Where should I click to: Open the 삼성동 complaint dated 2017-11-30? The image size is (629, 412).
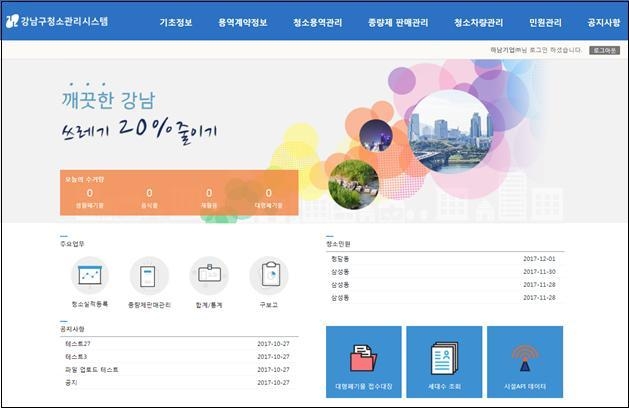445,272
